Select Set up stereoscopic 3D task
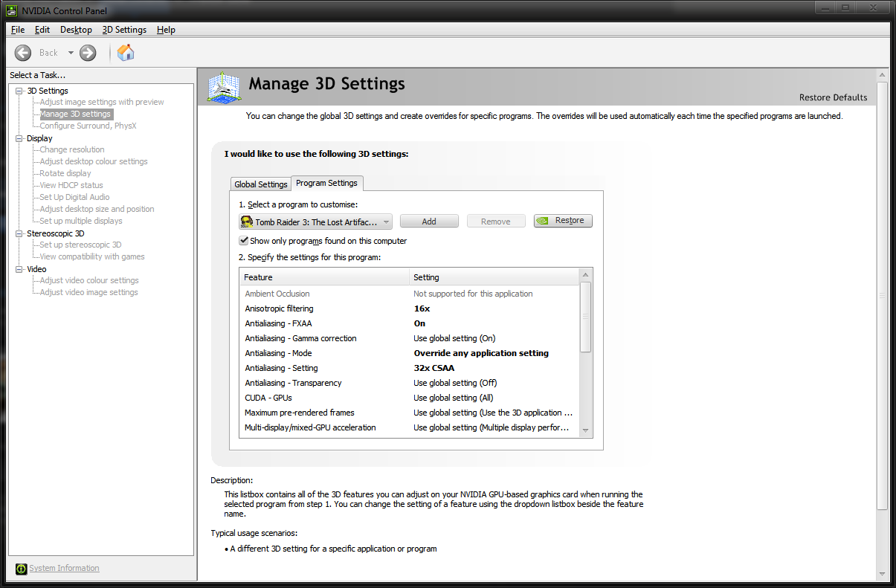Screen dimensions: 896x588 [80, 245]
